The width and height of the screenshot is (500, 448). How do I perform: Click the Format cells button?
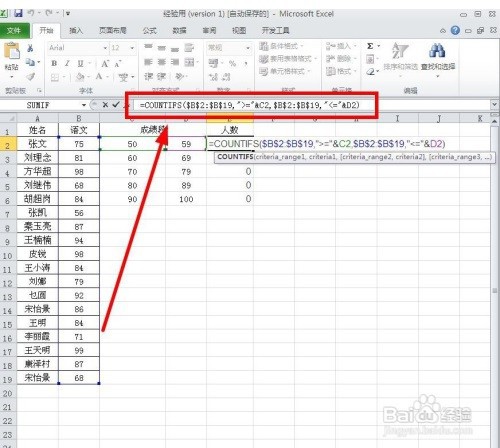click(341, 71)
